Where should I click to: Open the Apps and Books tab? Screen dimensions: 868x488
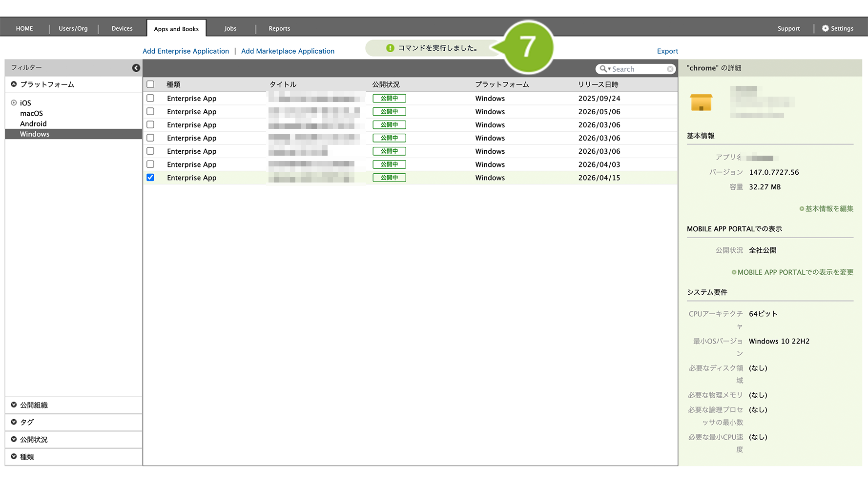[x=176, y=28]
